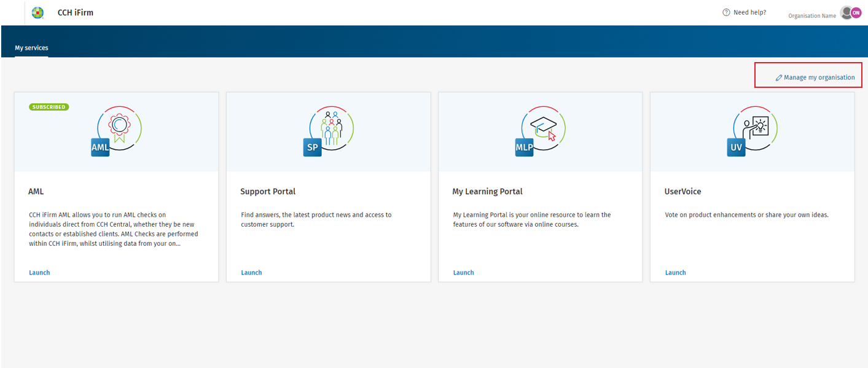Click the UserVoice UV icon
Image resolution: width=868 pixels, height=368 pixels.
tap(753, 131)
